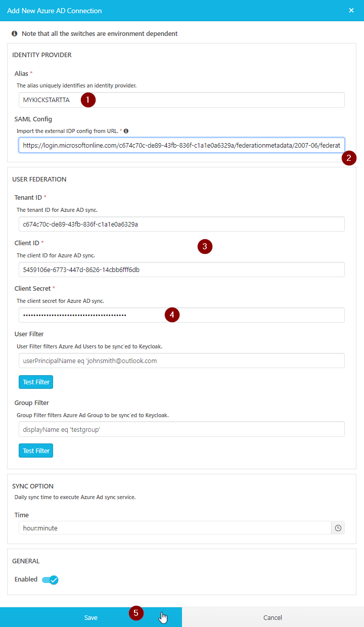
Task: Click the step 2 marker badge
Action: 349,158
